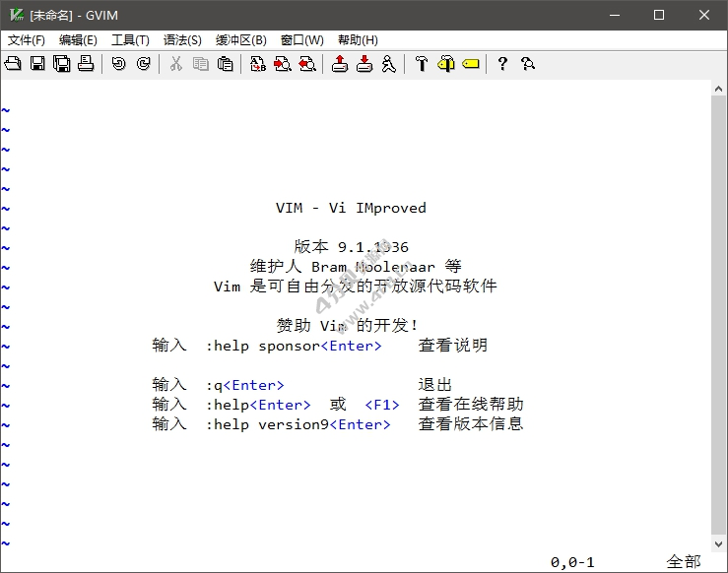Open Help using the question mark icon
The width and height of the screenshot is (728, 573).
[x=502, y=64]
